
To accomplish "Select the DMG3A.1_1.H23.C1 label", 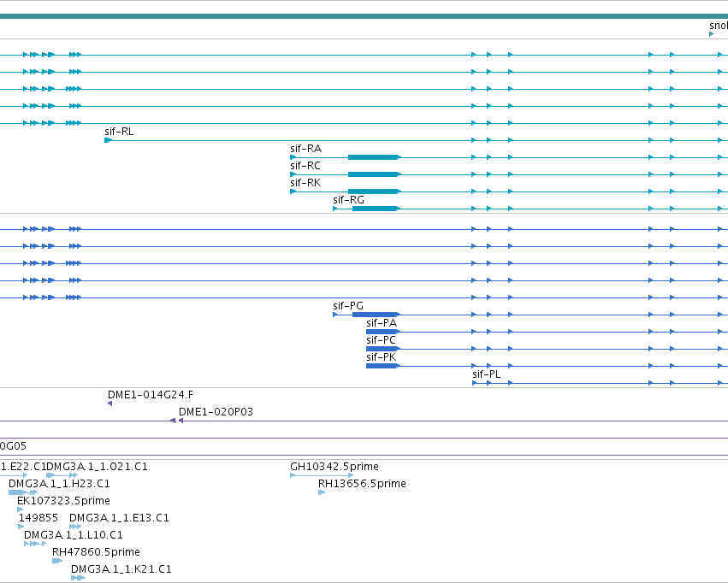I will [59, 484].
